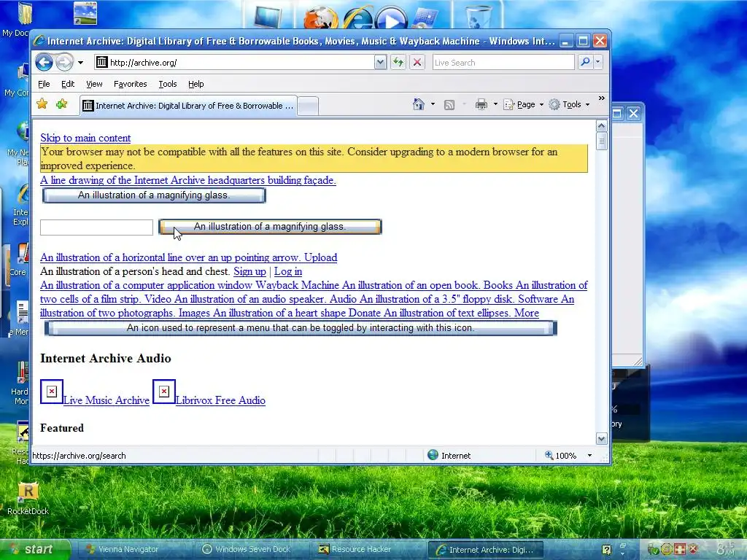Viewport: 747px width, 560px height.
Task: Open Internet Archive headquarters line drawing link
Action: 188,180
